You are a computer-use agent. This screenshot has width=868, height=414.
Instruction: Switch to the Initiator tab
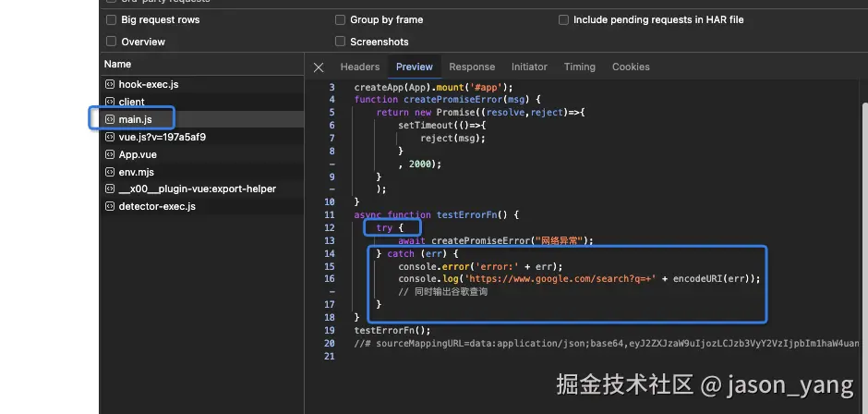point(529,67)
